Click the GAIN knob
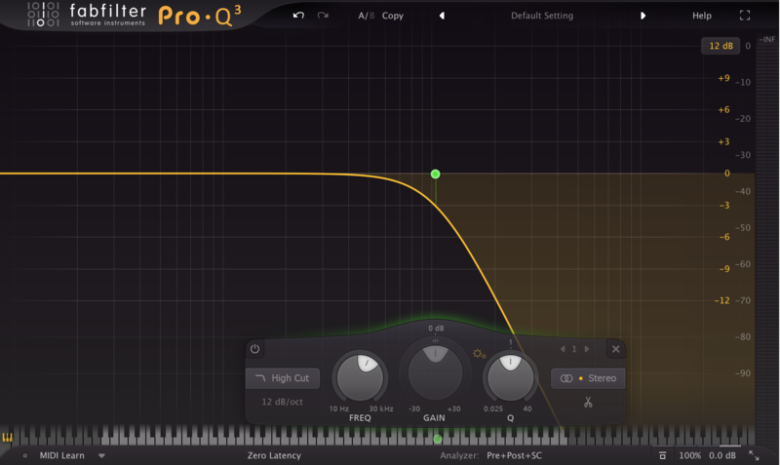Image resolution: width=780 pixels, height=465 pixels. (x=435, y=371)
